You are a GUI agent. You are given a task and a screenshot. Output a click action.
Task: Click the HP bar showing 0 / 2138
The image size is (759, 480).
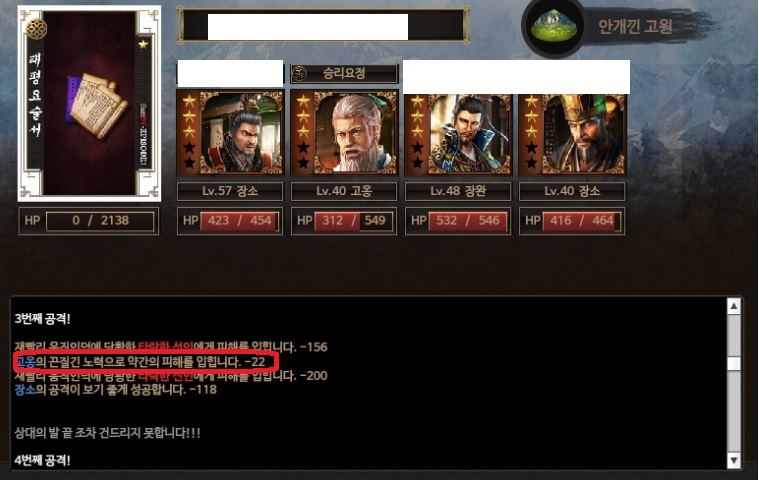point(89,221)
